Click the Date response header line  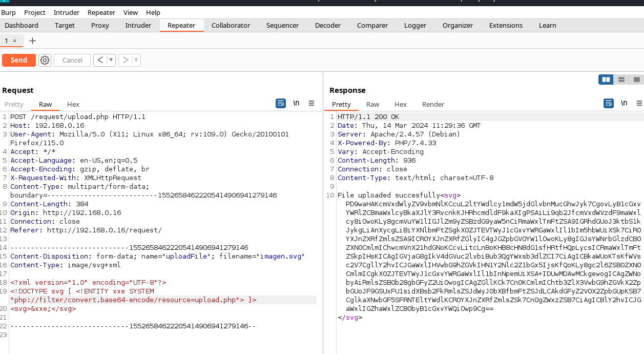[409, 126]
